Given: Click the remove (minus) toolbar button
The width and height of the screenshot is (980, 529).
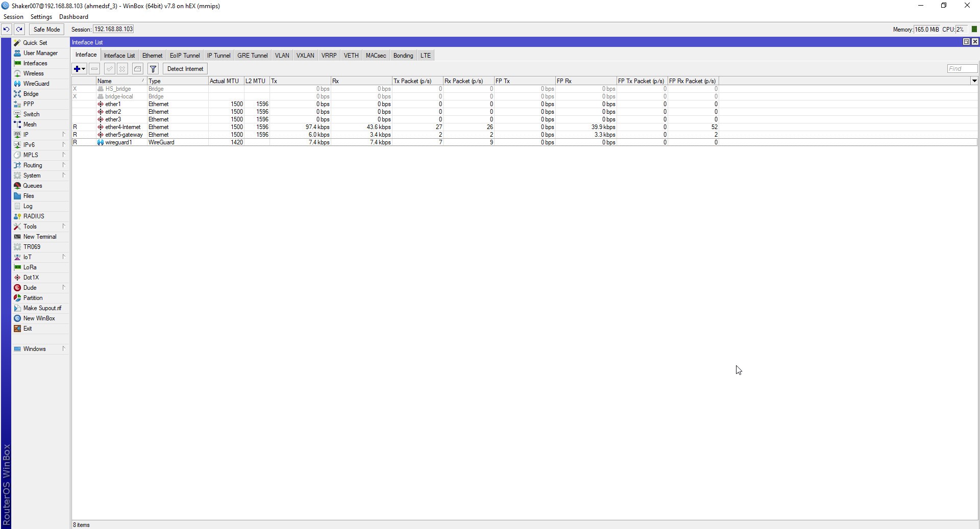Looking at the screenshot, I should (x=94, y=69).
